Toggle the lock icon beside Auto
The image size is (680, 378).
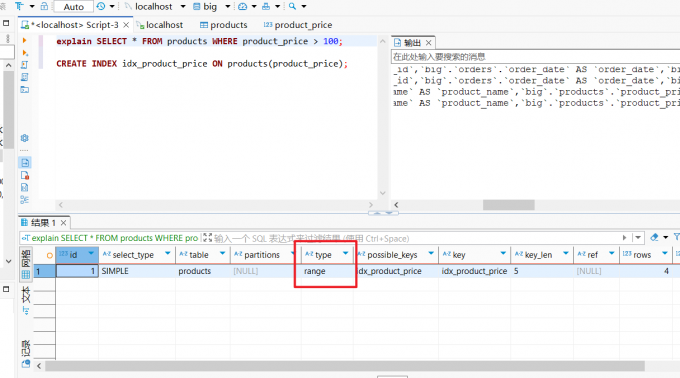click(x=44, y=6)
